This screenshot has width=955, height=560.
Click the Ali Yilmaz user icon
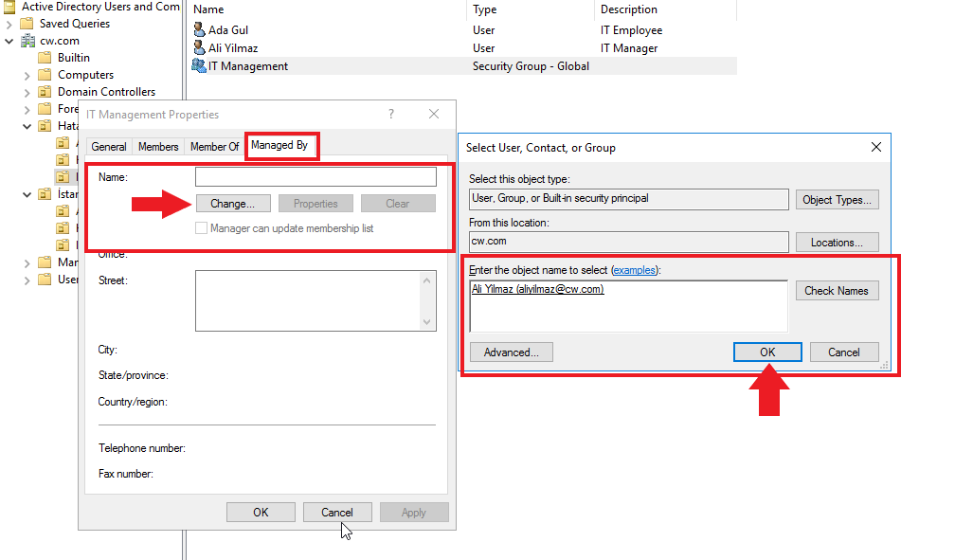click(x=199, y=48)
